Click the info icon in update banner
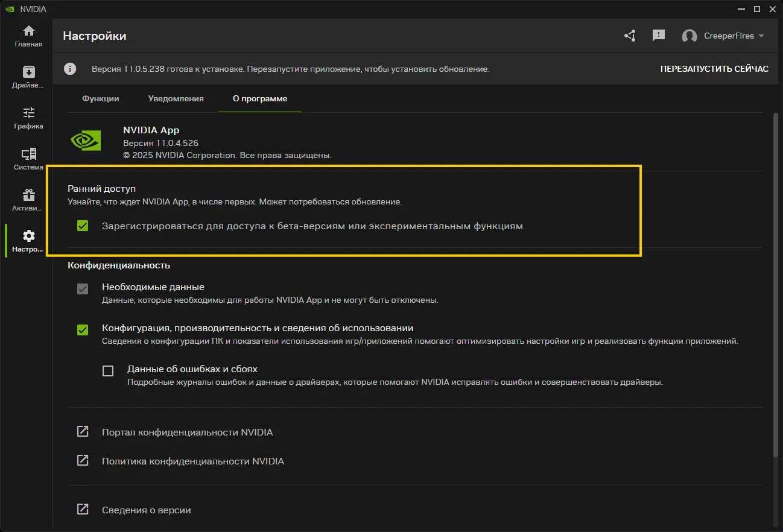The width and height of the screenshot is (783, 532). 71,69
